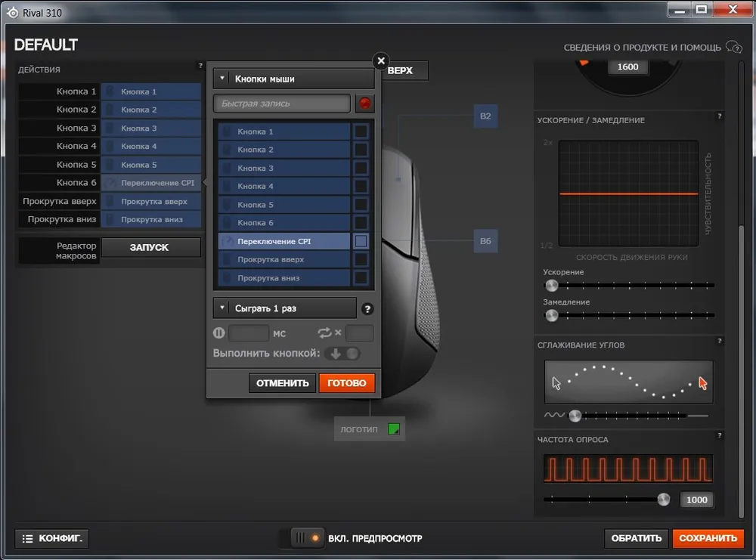The height and width of the screenshot is (560, 756).
Task: Click the help question mark in Сглаживание углов panel
Action: click(719, 342)
